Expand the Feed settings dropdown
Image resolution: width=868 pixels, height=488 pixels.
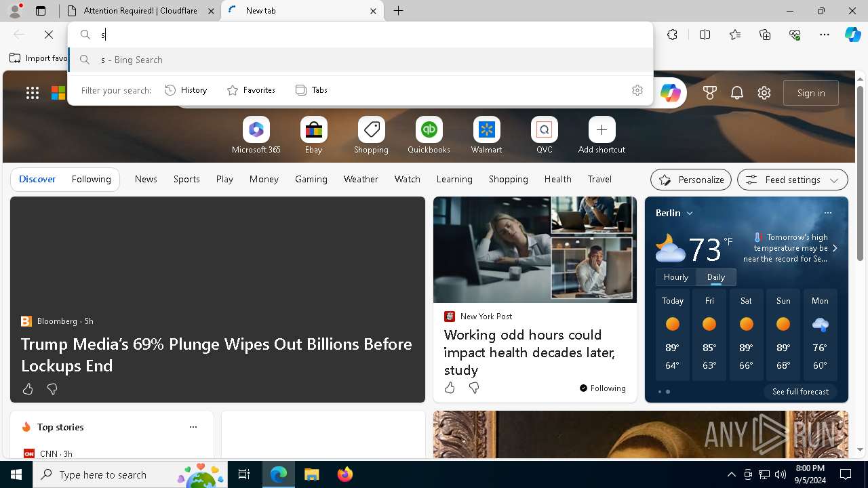tap(834, 180)
